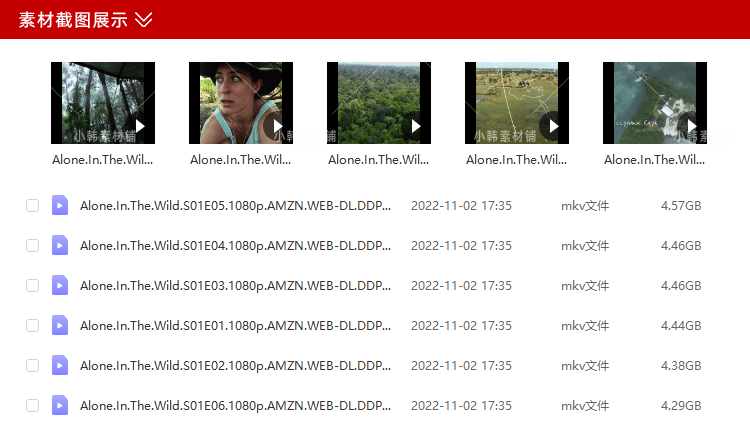The height and width of the screenshot is (441, 750).
Task: Open Alone.In.The.Wild.S01E04 file name
Action: [235, 246]
